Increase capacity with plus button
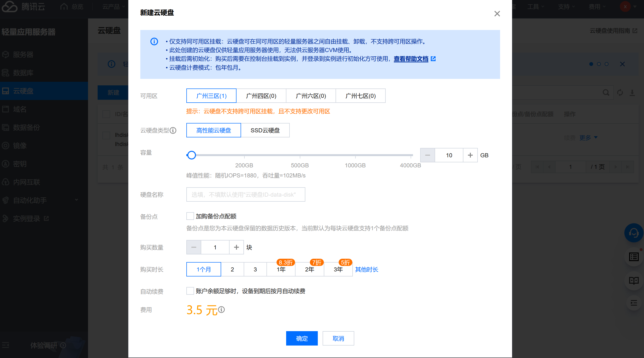 pyautogui.click(x=470, y=155)
